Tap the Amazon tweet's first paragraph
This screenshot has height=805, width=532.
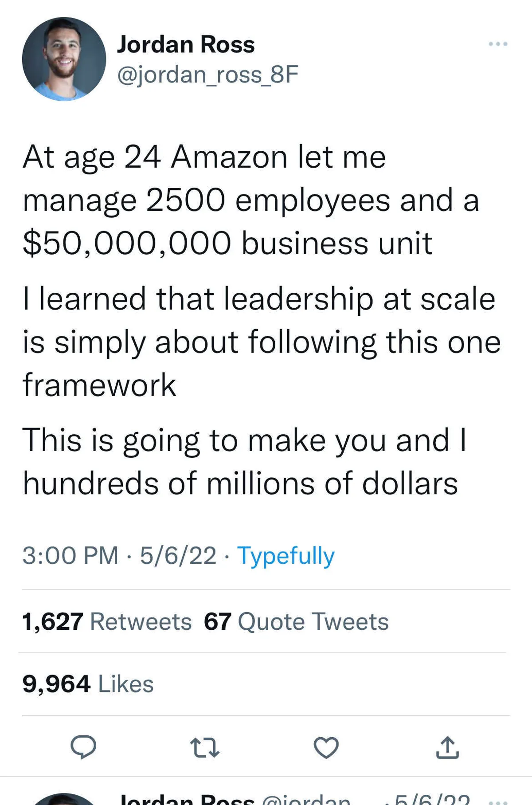coord(250,200)
